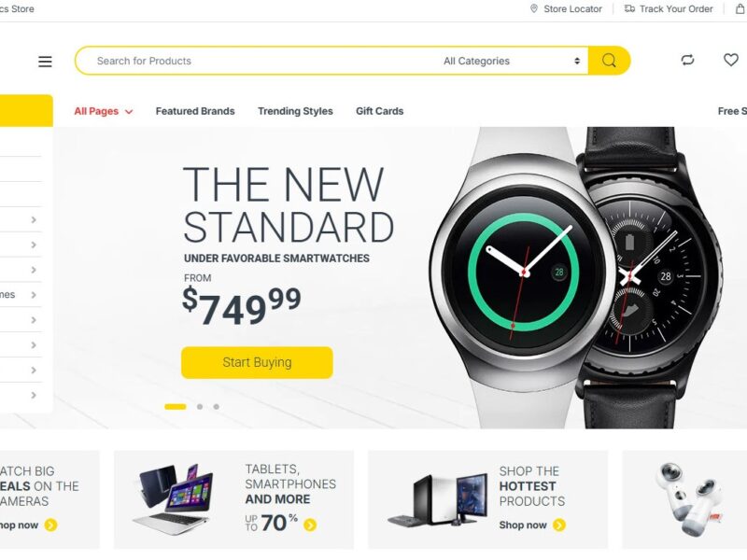Click the 360 camera product thumbnail
Image resolution: width=747 pixels, height=560 pixels.
pyautogui.click(x=688, y=499)
